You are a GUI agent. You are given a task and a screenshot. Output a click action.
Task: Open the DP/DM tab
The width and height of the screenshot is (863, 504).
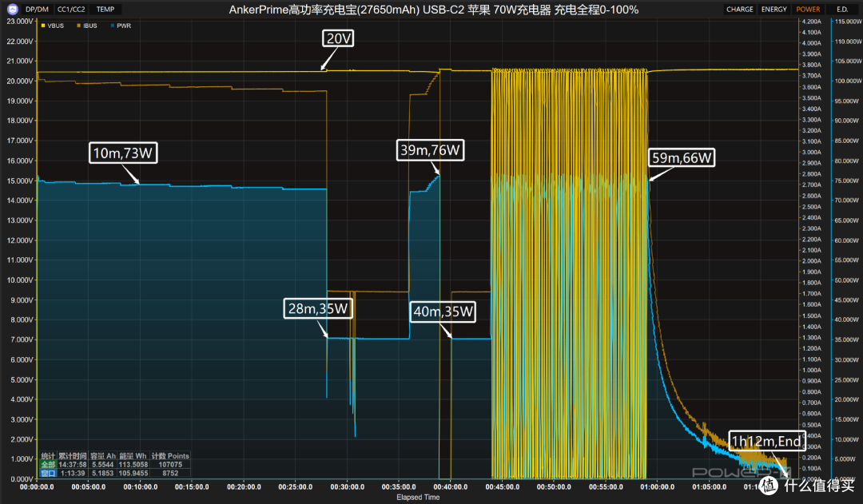(37, 10)
